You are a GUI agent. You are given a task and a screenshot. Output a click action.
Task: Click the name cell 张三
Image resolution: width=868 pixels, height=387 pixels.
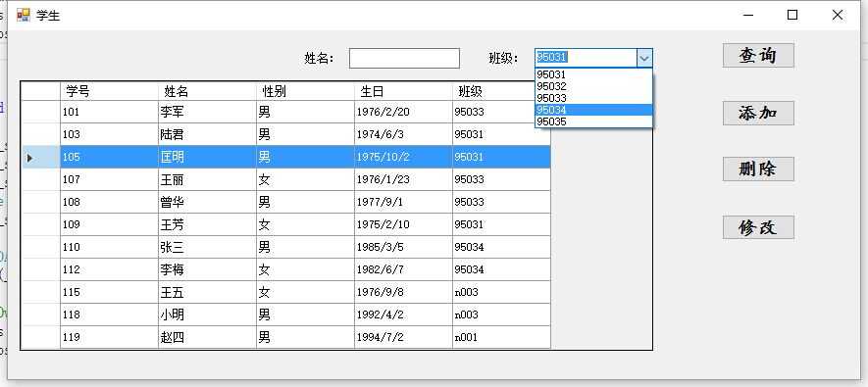[x=207, y=247]
